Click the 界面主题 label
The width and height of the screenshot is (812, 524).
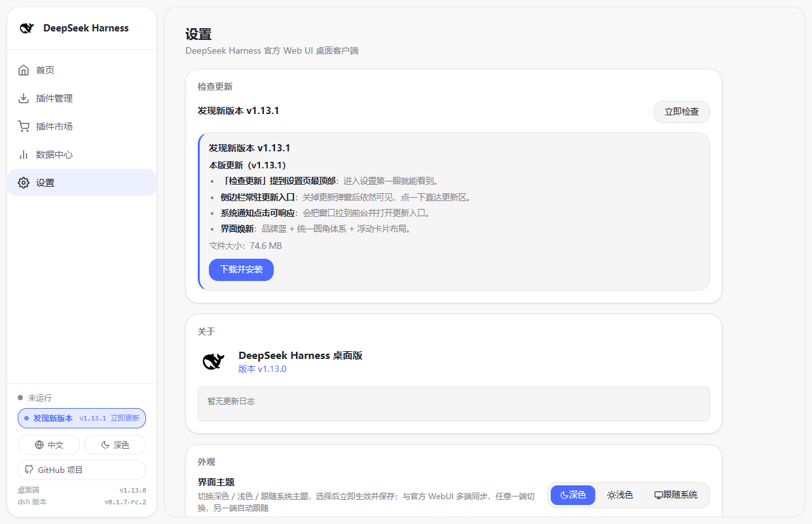(216, 482)
